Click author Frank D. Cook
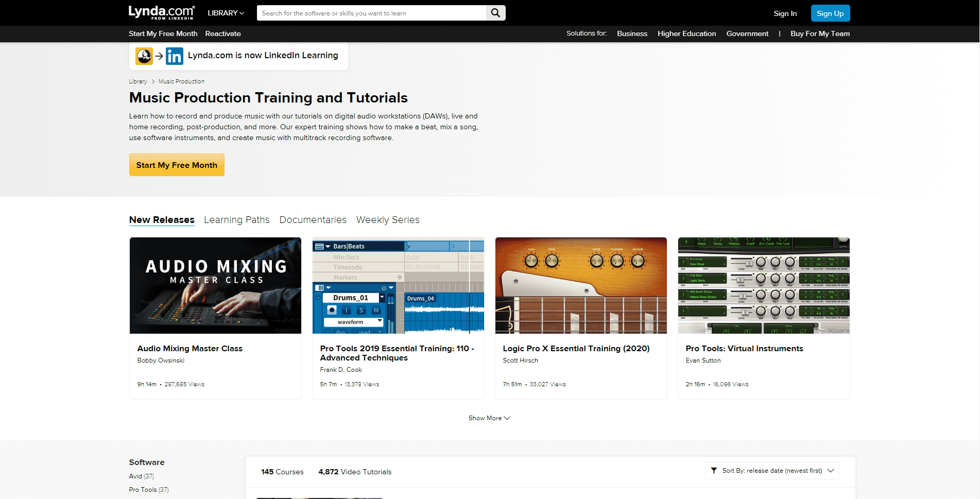Viewport: 980px width, 499px height. (341, 370)
